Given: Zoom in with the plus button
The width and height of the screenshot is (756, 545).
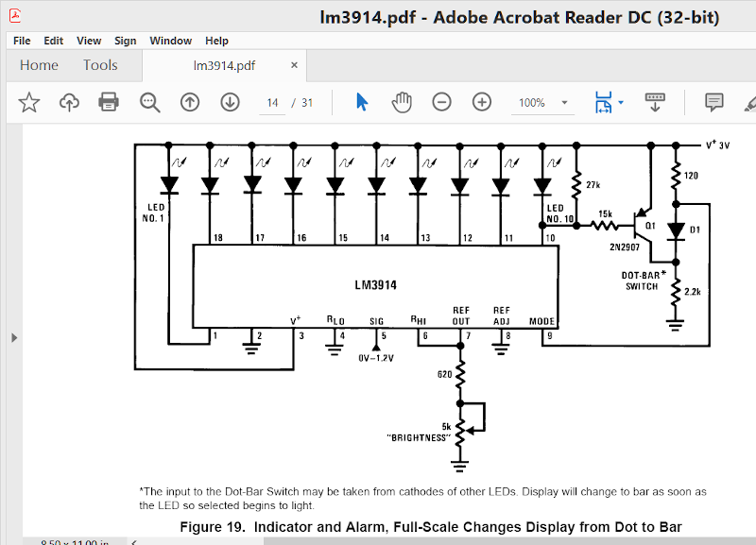Looking at the screenshot, I should tap(482, 102).
